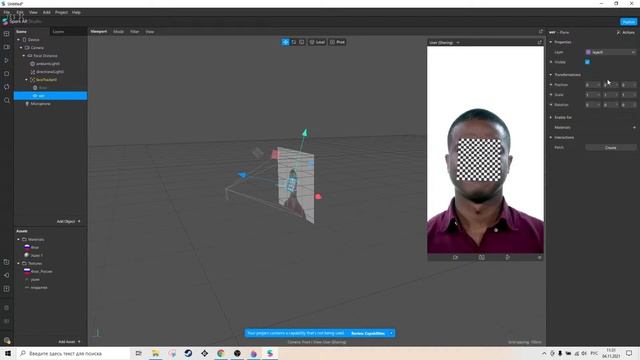Select the rotate manipulator tool in viewport

point(293,42)
